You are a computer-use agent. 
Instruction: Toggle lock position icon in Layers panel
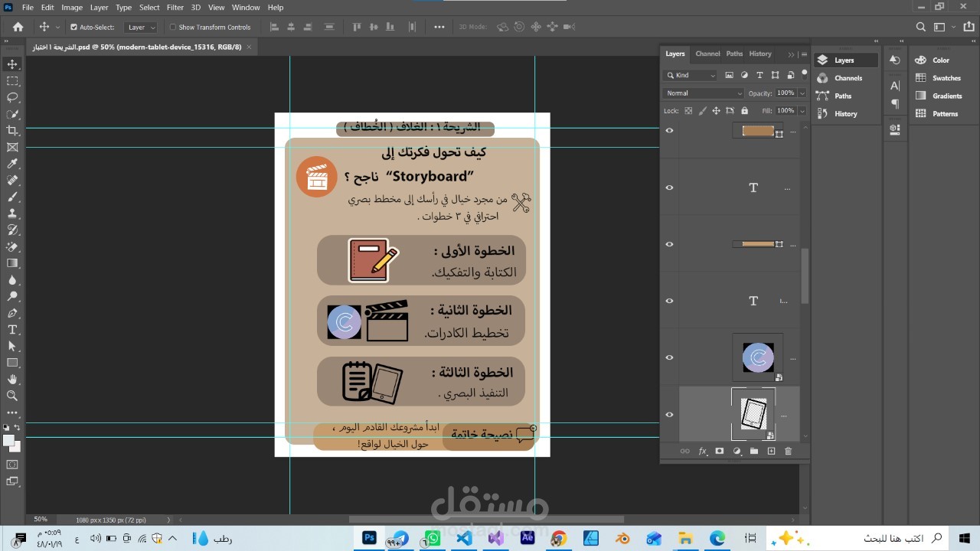716,111
